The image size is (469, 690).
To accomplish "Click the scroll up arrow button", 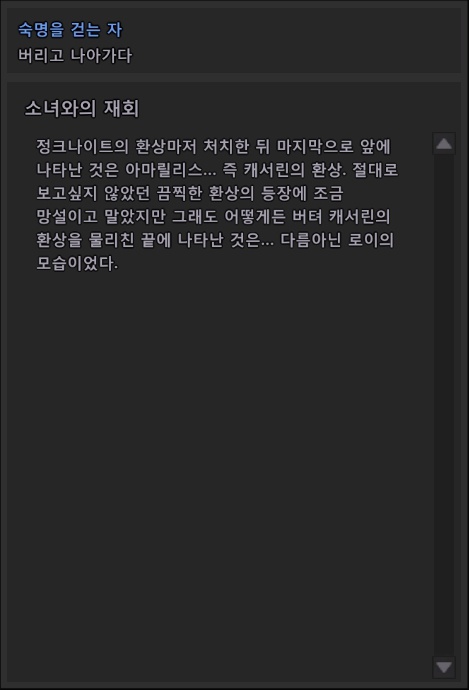I will (x=444, y=143).
